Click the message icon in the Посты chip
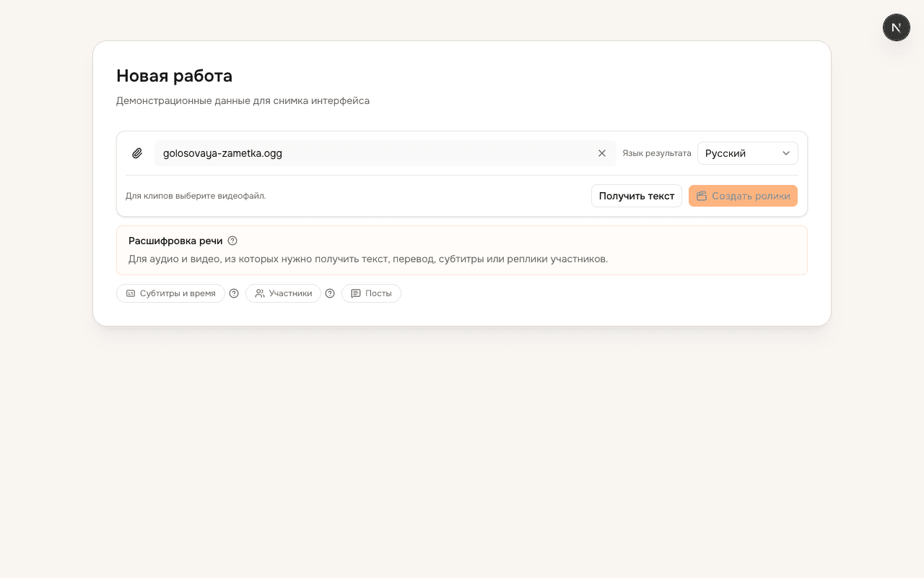 (356, 293)
